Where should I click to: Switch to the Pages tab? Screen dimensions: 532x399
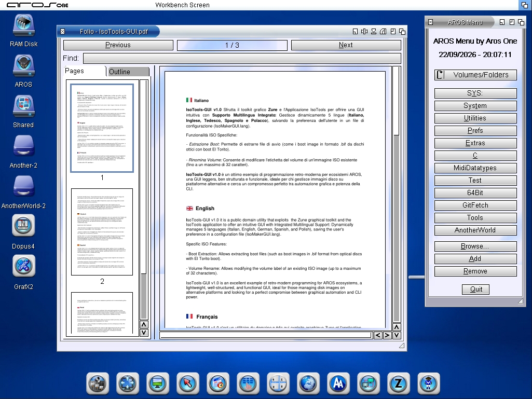85,71
